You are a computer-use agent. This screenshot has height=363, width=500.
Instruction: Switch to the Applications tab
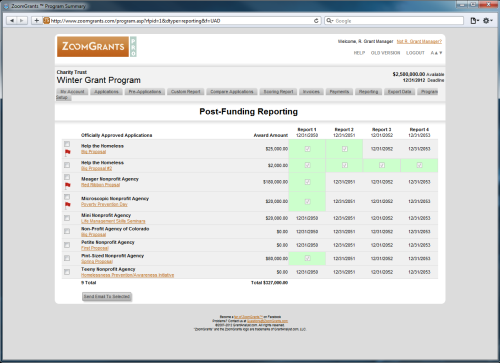[x=106, y=92]
